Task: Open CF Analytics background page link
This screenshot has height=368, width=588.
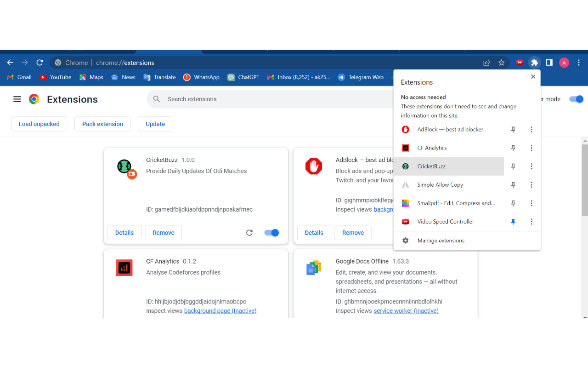Action: 220,311
